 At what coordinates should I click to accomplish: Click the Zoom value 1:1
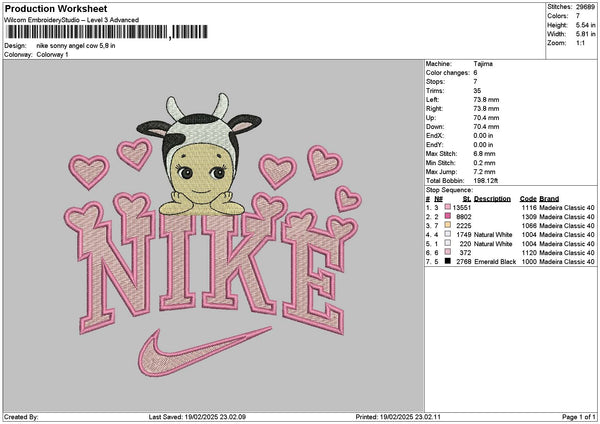click(x=580, y=43)
